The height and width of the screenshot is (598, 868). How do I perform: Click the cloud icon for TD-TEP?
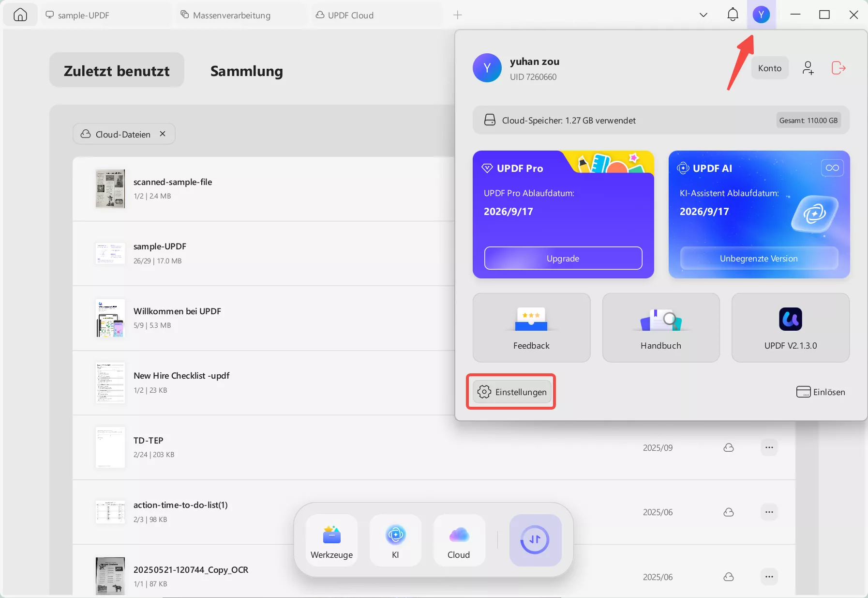729,447
